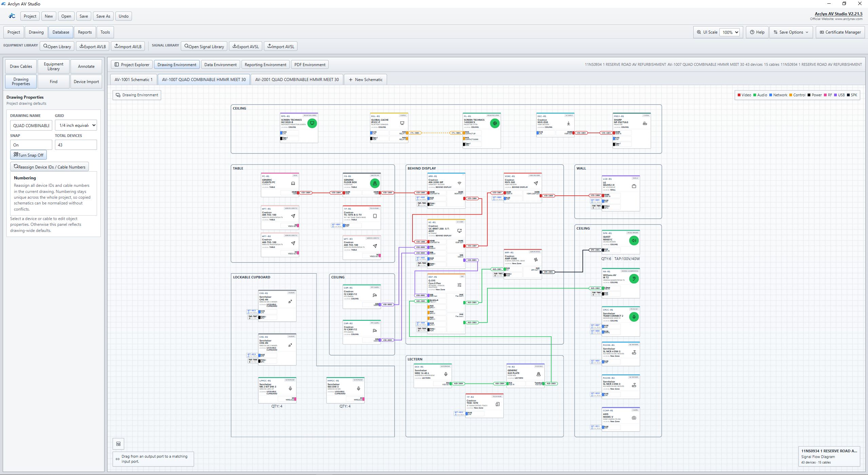Open the GRID size dropdown
868x475 pixels.
tap(76, 125)
